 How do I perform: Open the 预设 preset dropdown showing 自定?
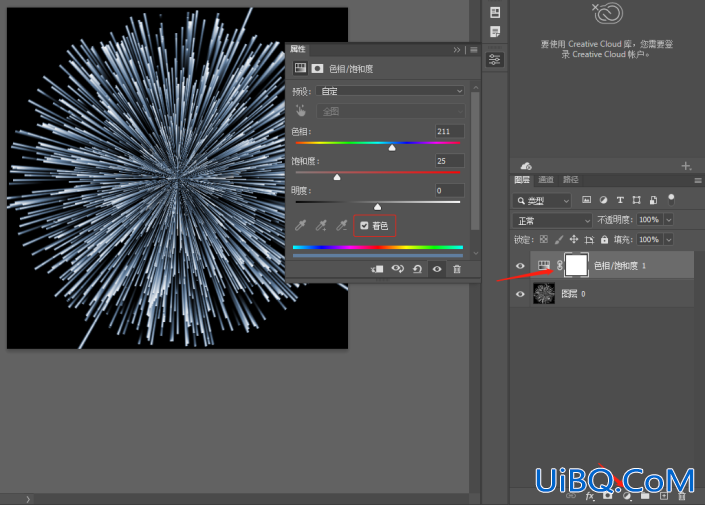point(390,91)
